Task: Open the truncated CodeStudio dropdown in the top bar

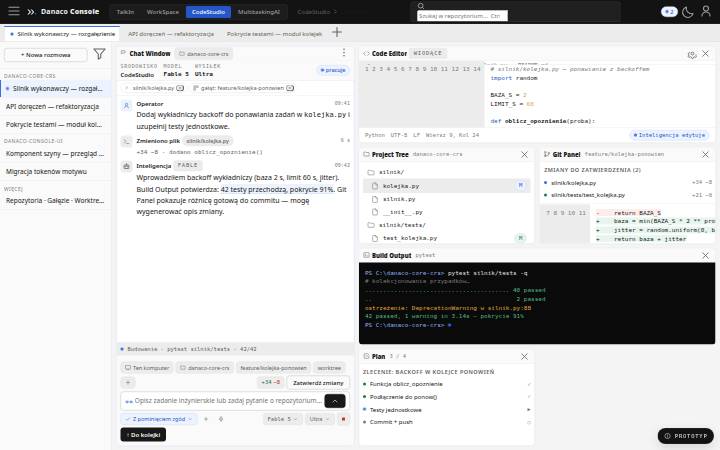Action: click(317, 12)
